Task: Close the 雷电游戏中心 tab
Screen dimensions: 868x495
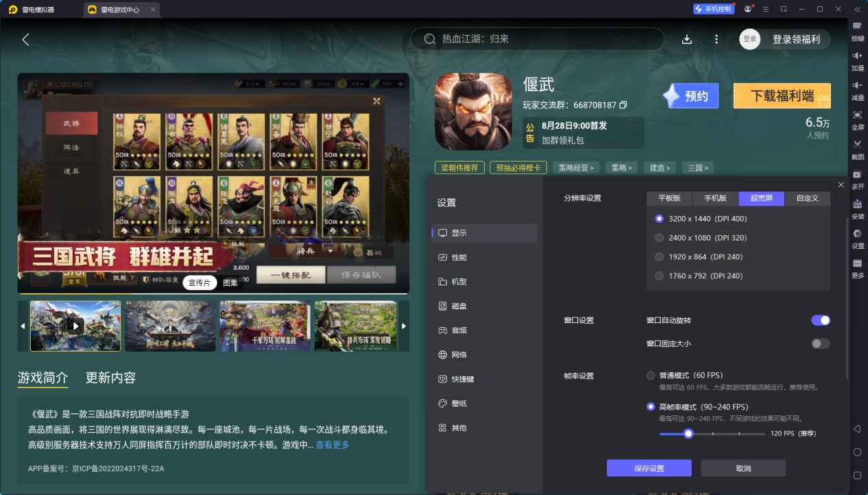Action: (153, 10)
